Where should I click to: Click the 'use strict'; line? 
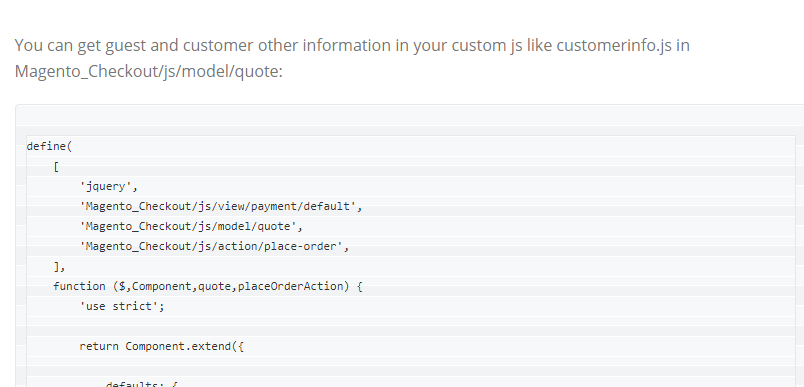click(122, 307)
